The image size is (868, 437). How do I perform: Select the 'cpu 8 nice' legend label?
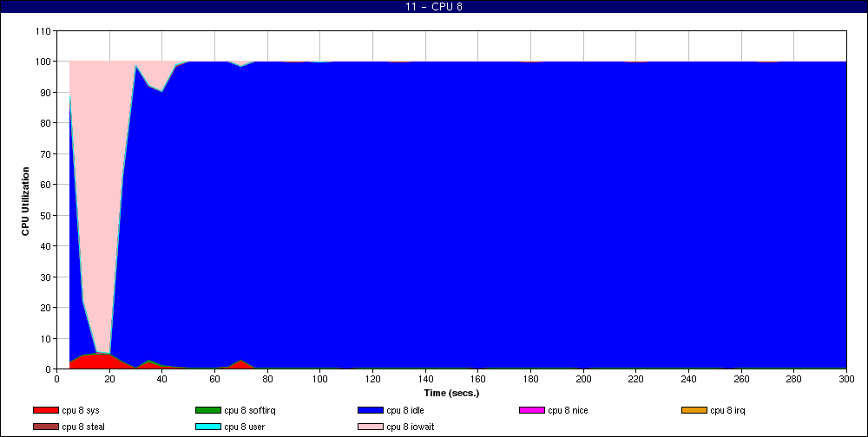568,410
